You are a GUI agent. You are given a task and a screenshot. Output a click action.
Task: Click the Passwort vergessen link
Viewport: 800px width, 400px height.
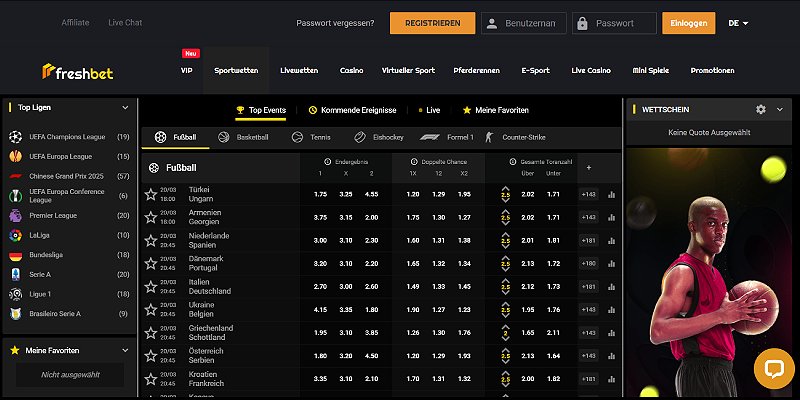pyautogui.click(x=335, y=23)
